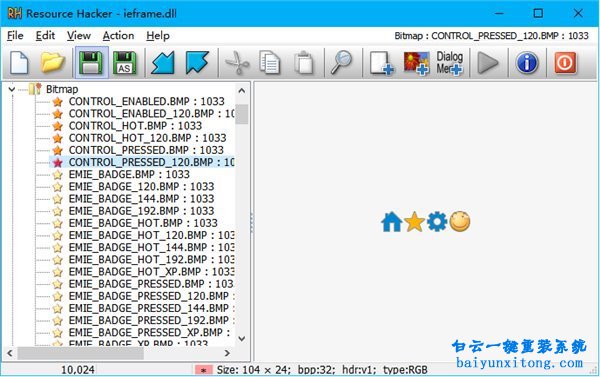Select EMIE_BADGE_PRESSED_120.BMP resource
The height and width of the screenshot is (377, 600).
click(152, 296)
